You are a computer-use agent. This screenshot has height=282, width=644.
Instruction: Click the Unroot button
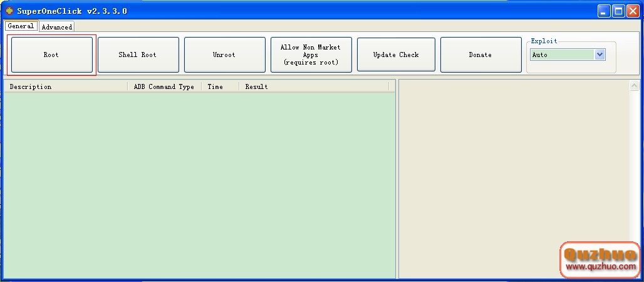click(225, 55)
